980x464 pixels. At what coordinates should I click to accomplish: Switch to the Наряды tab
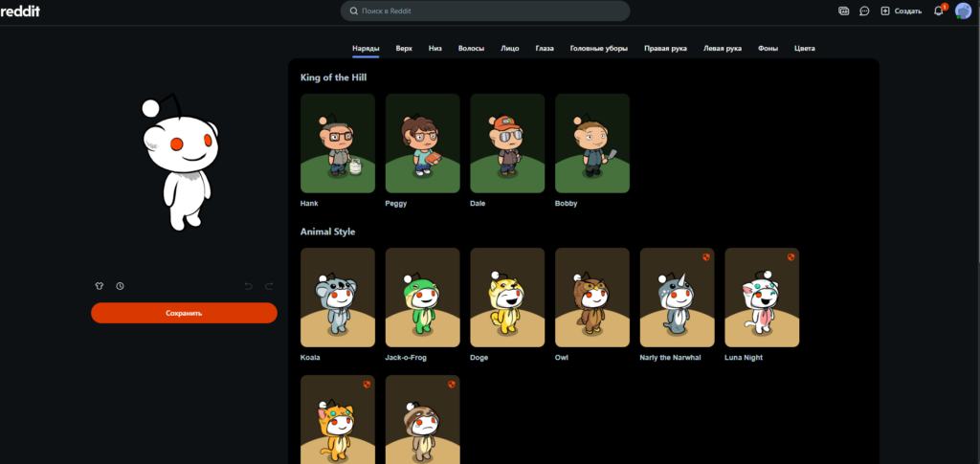[366, 48]
